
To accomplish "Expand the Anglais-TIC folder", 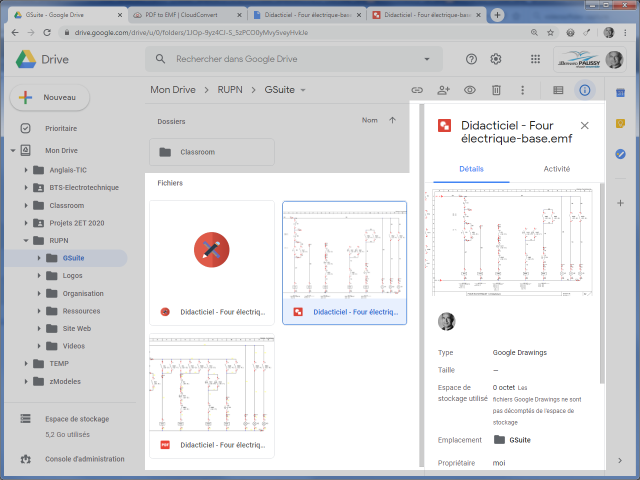I will click(26, 170).
